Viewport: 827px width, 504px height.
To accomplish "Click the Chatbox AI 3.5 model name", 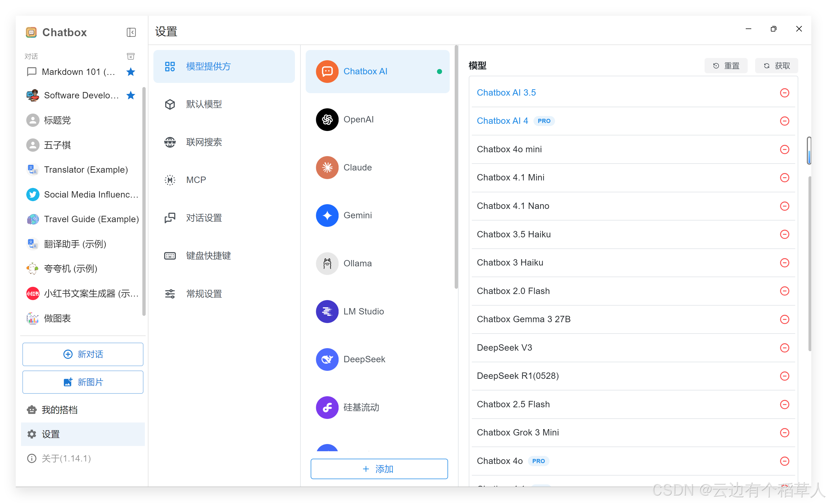I will click(x=506, y=93).
